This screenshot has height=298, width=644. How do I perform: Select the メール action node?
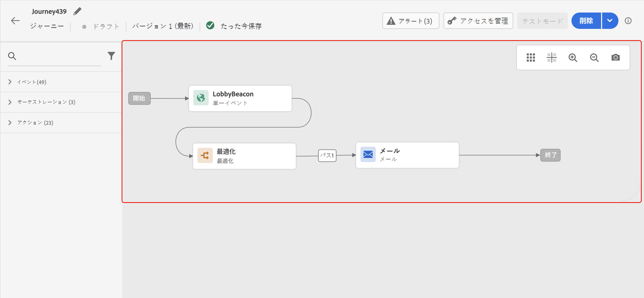click(407, 155)
